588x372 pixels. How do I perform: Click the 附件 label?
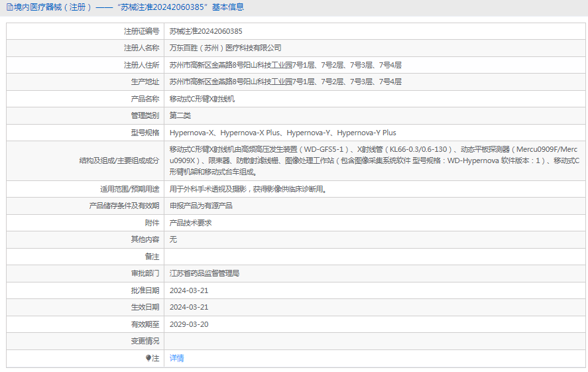[x=152, y=223]
